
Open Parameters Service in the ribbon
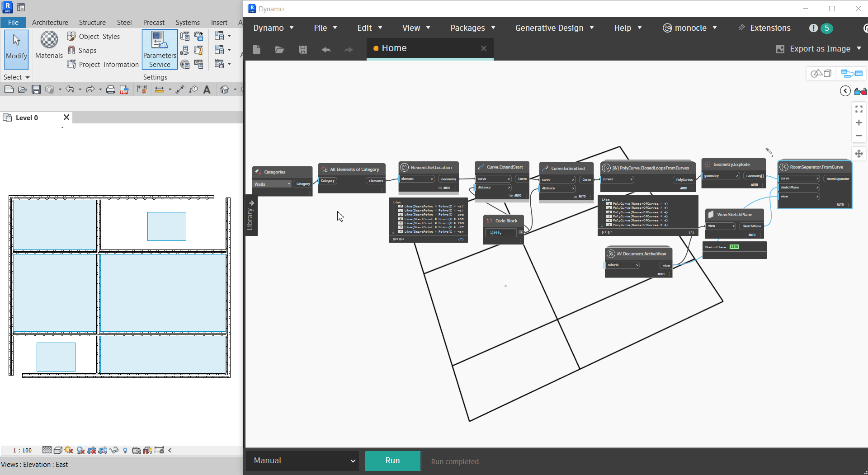point(159,49)
